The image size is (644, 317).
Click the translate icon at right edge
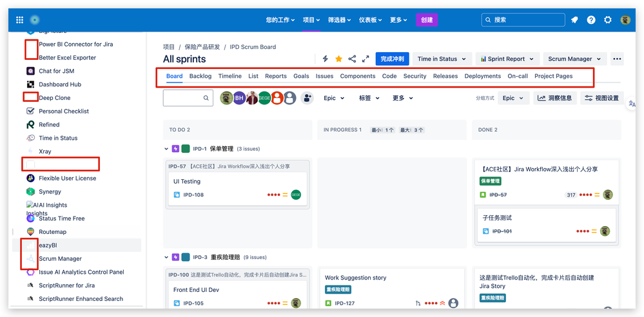pyautogui.click(x=632, y=104)
